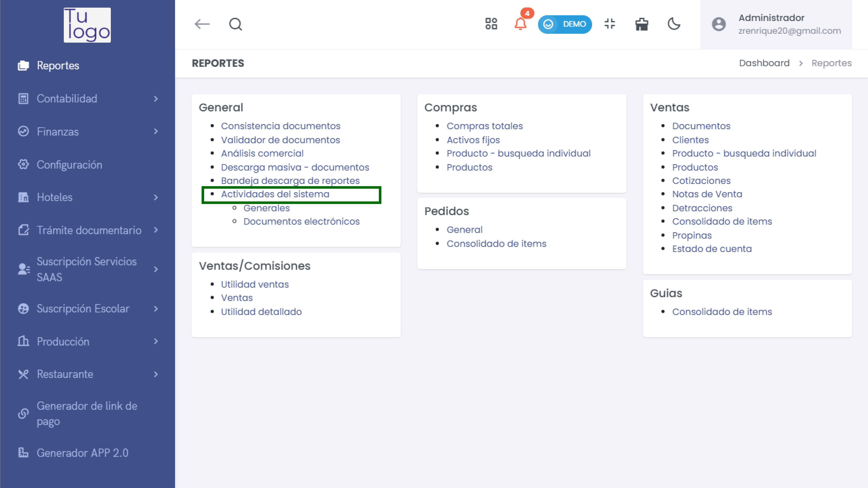The height and width of the screenshot is (488, 868).
Task: Open Validador de documentos link
Action: click(x=280, y=140)
